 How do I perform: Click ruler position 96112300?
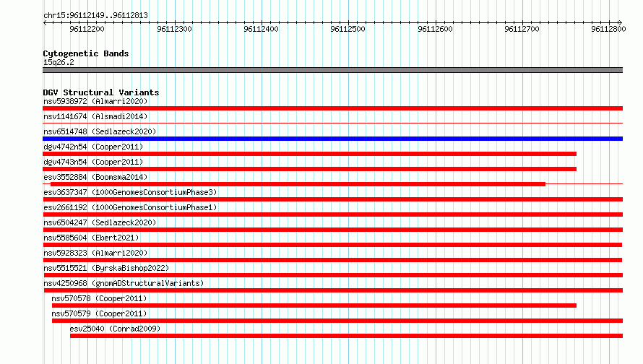[174, 29]
